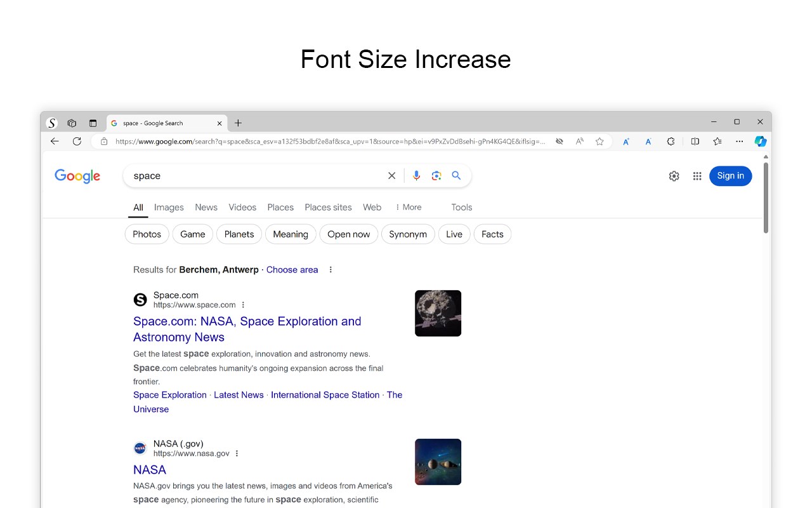Click the Edge profile icon with letter S
Screen dimensions: 812x508
[x=52, y=123]
